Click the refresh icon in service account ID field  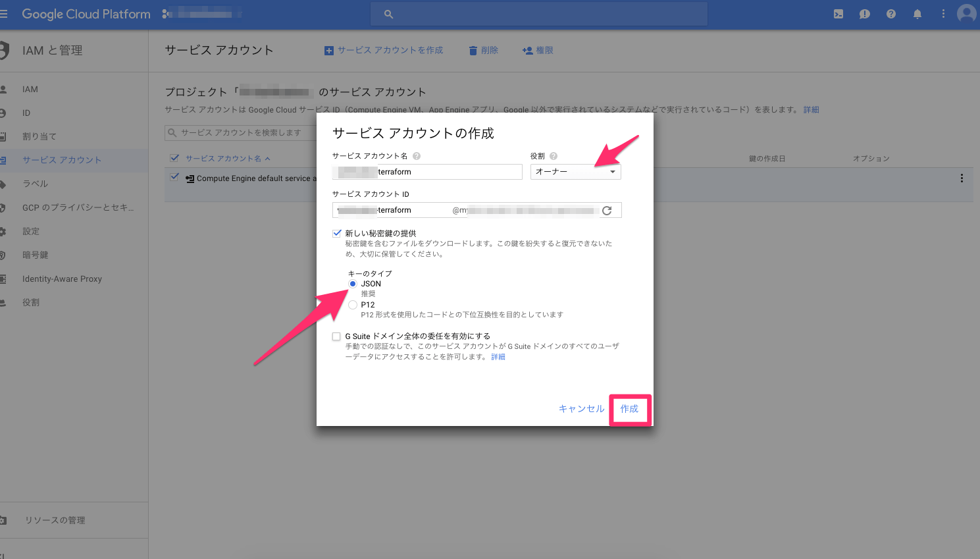tap(607, 210)
